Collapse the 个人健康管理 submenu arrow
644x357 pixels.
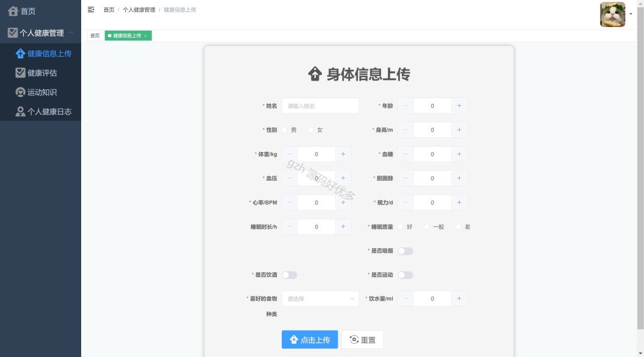[72, 33]
